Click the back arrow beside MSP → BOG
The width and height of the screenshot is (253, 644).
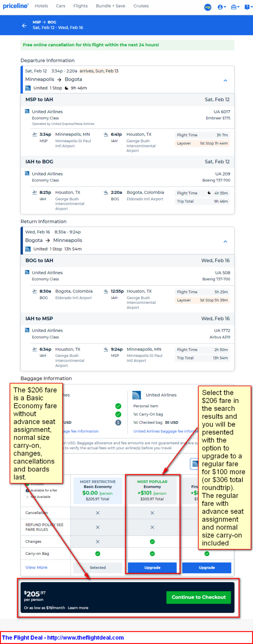[24, 26]
